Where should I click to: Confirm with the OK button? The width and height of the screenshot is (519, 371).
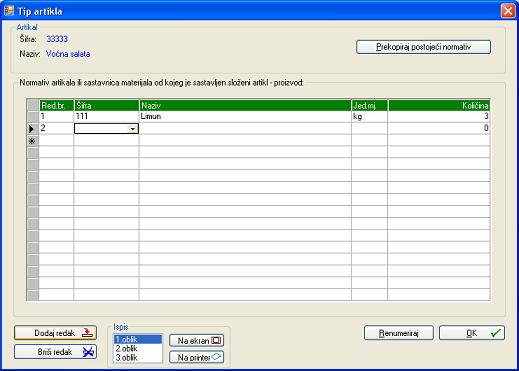(472, 333)
